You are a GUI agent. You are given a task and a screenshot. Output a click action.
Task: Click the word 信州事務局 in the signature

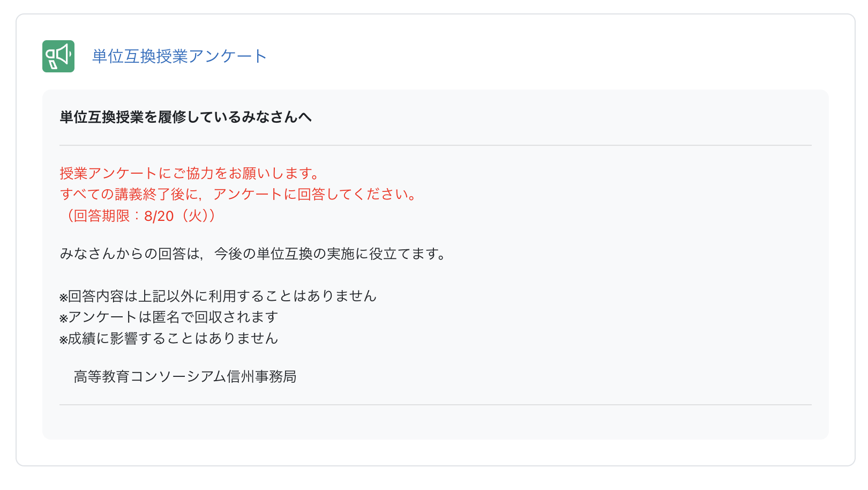click(x=262, y=376)
